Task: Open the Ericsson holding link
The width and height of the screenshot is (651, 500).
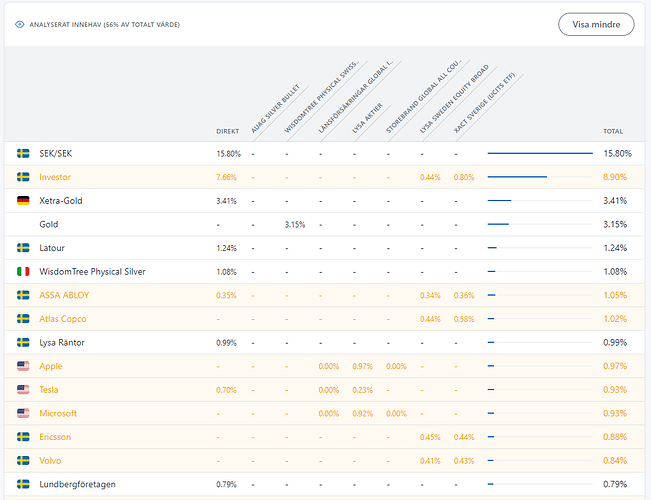Action: coord(55,437)
